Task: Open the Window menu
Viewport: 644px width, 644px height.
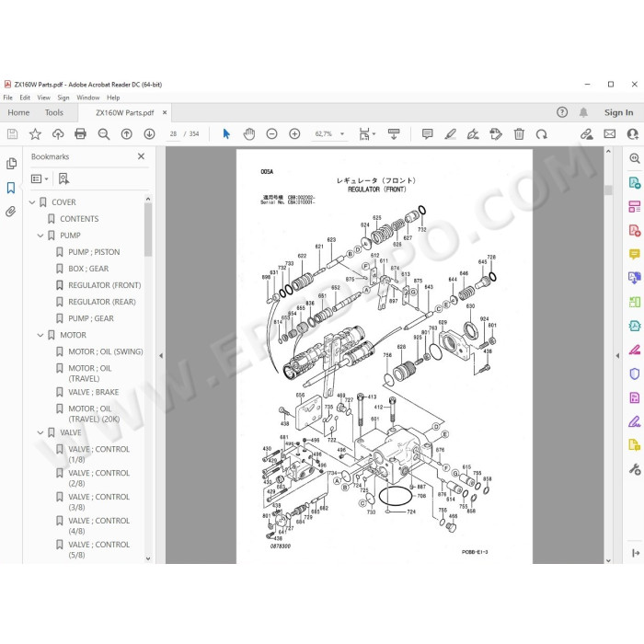Action: coord(88,98)
